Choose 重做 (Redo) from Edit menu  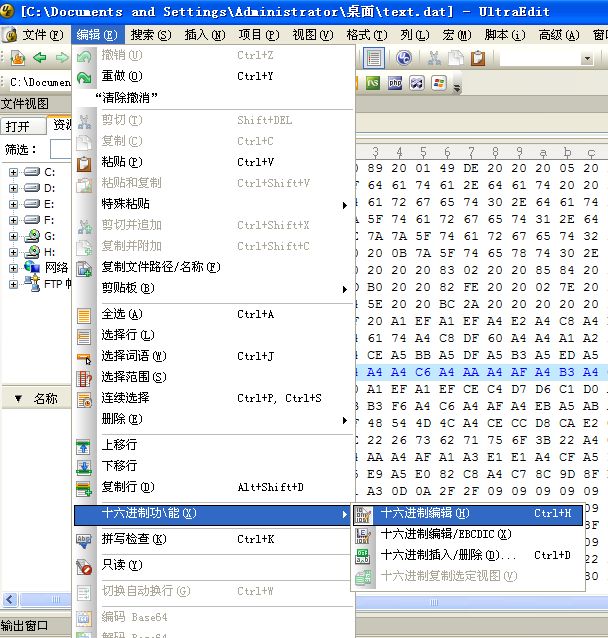[x=214, y=76]
